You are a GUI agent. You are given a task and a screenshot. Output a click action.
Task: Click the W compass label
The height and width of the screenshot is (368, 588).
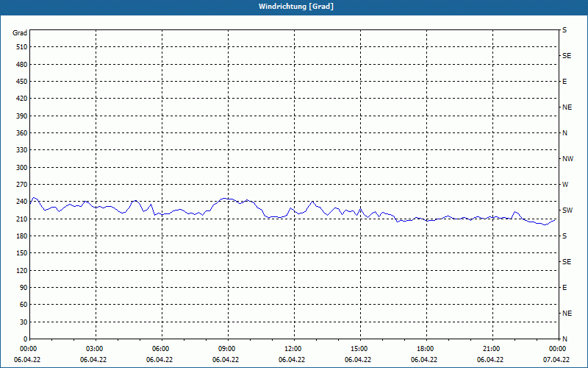[x=565, y=185]
